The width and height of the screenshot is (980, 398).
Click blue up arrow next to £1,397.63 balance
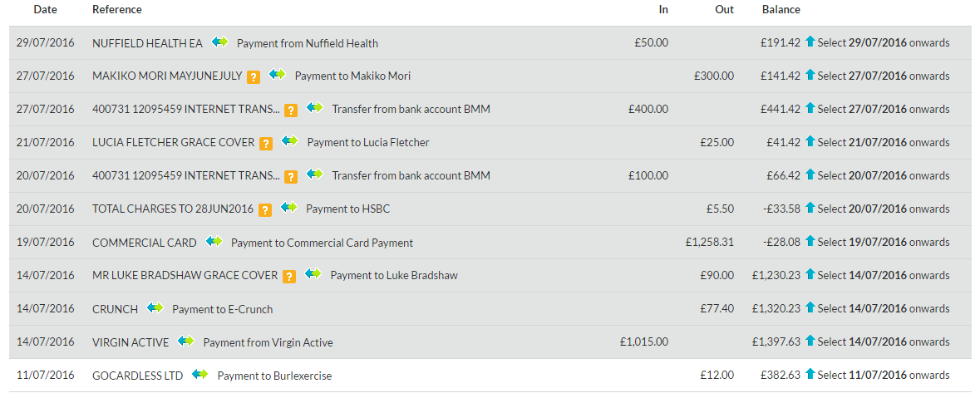(x=810, y=341)
